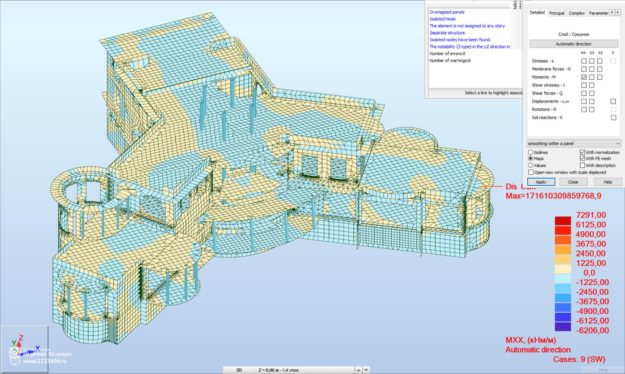Uncheck the Moments xx checkbox

pos(584,77)
